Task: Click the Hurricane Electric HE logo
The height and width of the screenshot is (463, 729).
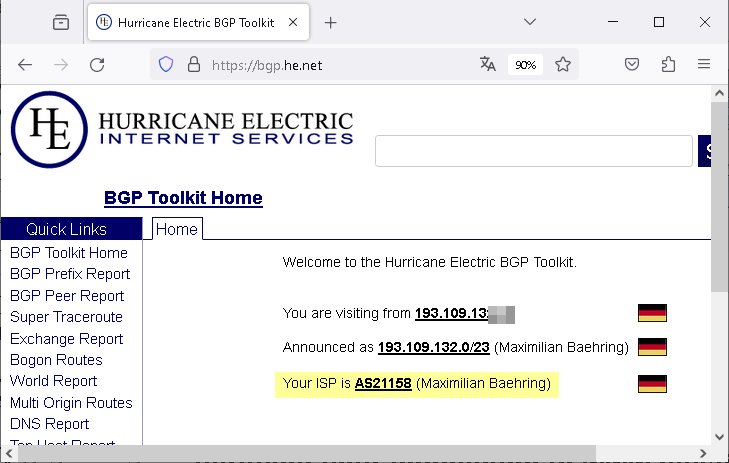Action: [49, 129]
